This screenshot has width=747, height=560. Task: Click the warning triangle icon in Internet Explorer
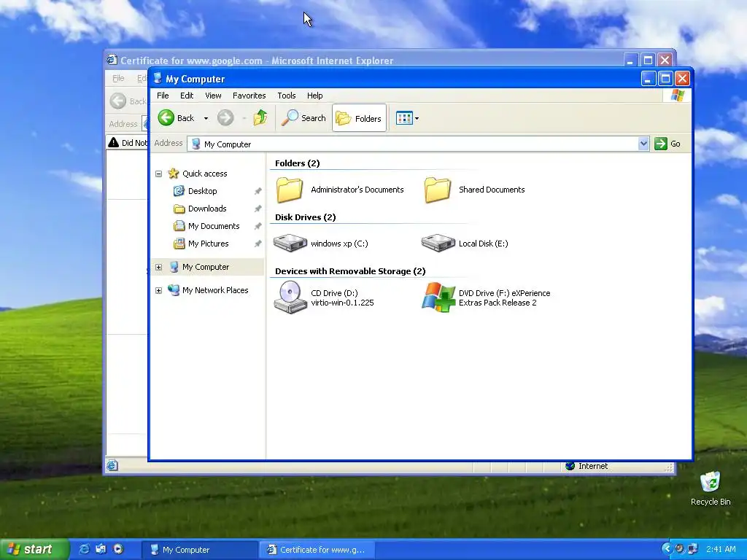click(113, 142)
